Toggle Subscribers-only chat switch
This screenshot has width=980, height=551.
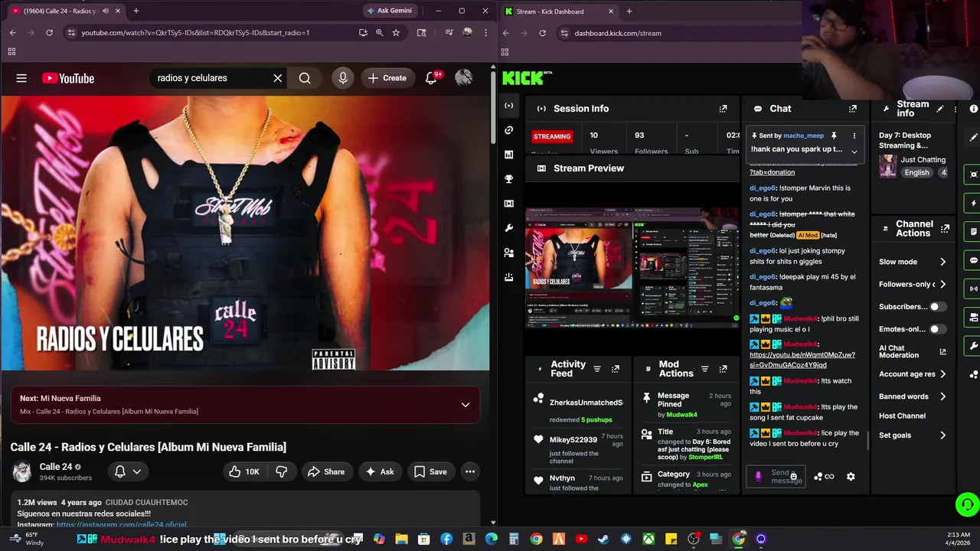click(937, 307)
